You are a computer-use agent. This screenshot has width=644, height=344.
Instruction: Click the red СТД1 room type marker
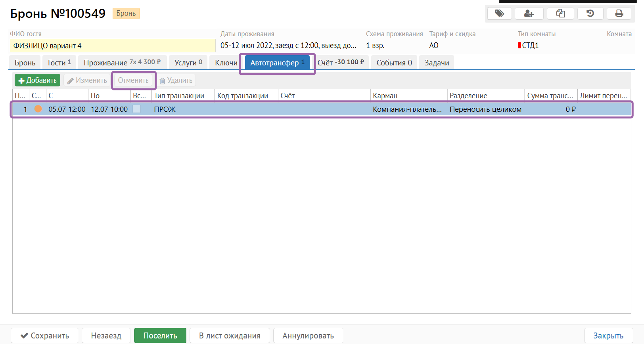[519, 46]
